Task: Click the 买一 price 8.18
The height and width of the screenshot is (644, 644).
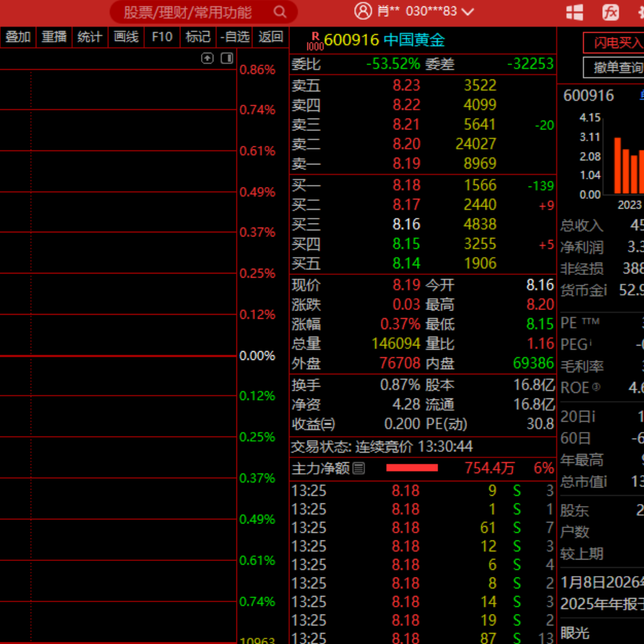Action: click(x=406, y=184)
